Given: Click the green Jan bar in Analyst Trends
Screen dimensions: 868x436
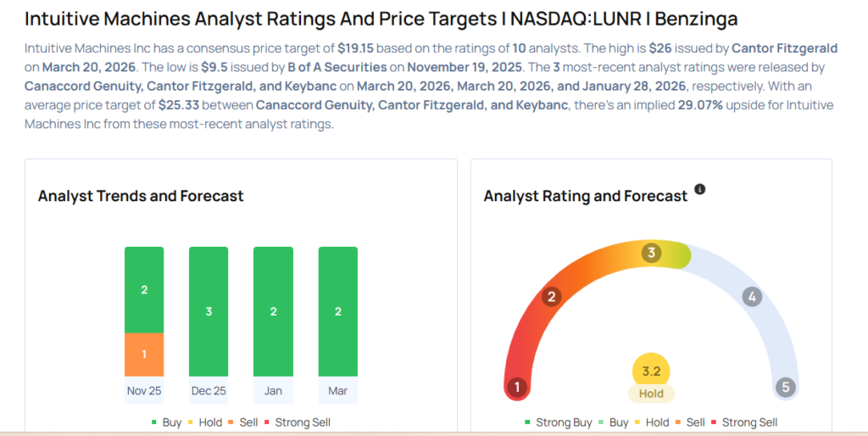Looking at the screenshot, I should click(x=273, y=311).
